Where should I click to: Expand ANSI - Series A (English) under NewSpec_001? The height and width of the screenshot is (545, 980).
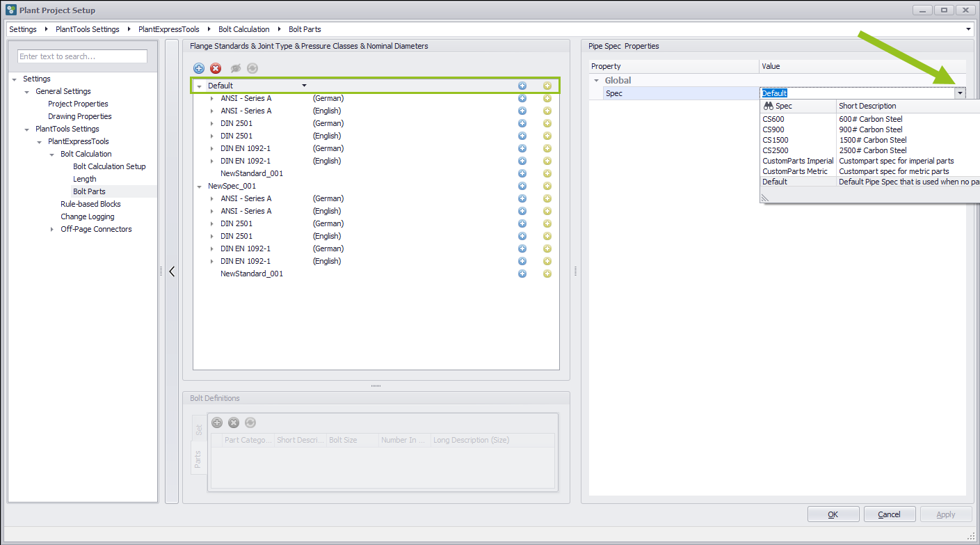click(x=212, y=211)
